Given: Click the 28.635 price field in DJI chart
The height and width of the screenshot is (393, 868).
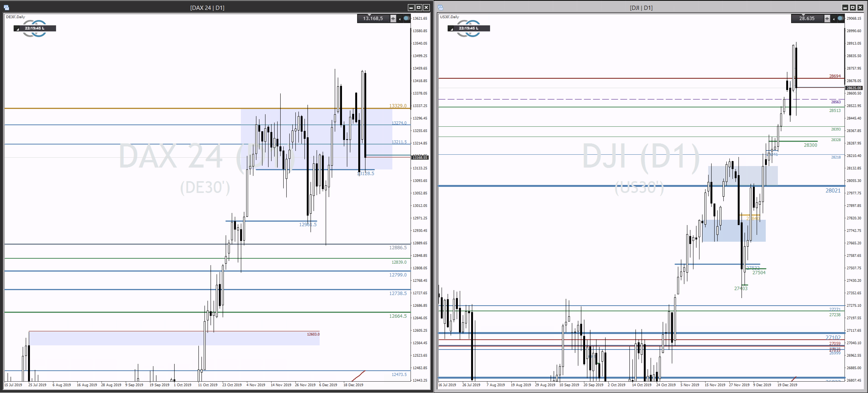Looking at the screenshot, I should [x=807, y=19].
